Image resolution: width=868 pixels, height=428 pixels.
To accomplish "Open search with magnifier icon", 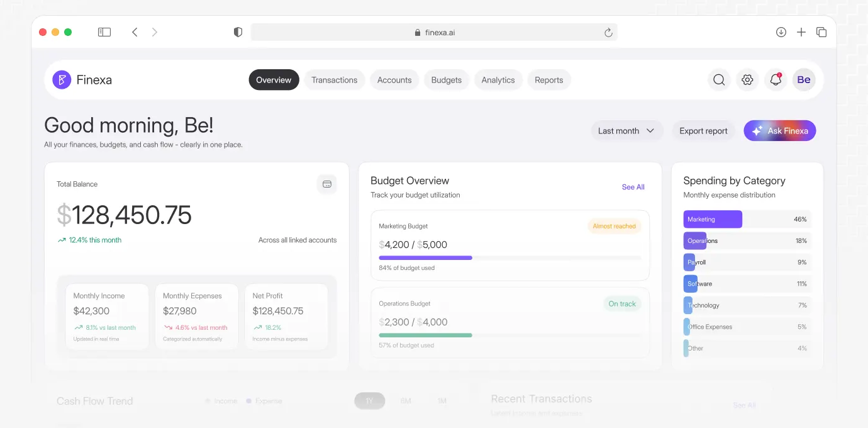I will click(719, 80).
